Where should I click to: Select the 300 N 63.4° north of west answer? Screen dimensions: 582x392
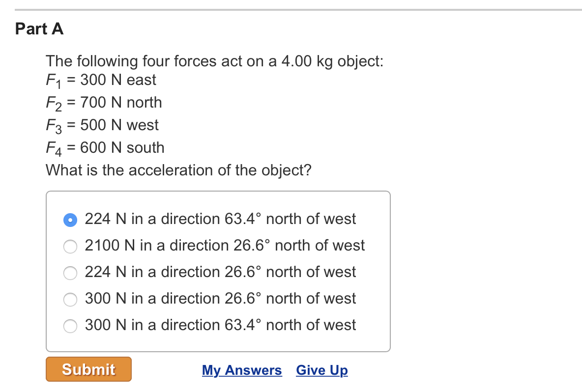pyautogui.click(x=70, y=326)
